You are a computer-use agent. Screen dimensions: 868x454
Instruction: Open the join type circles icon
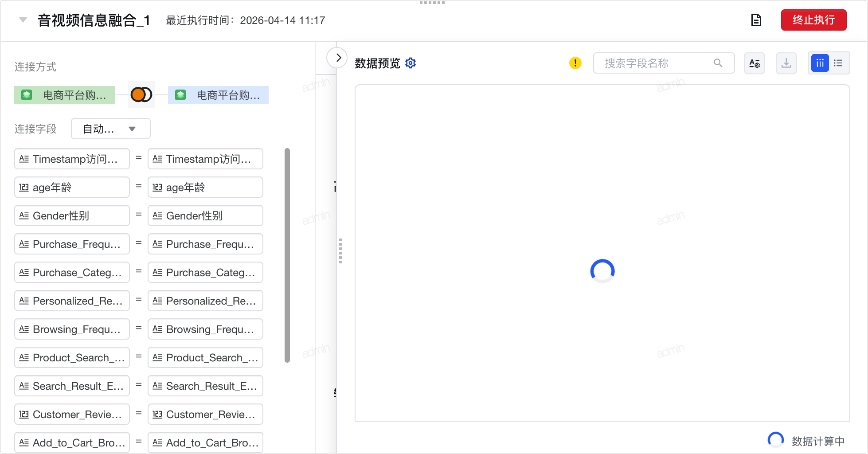(141, 94)
